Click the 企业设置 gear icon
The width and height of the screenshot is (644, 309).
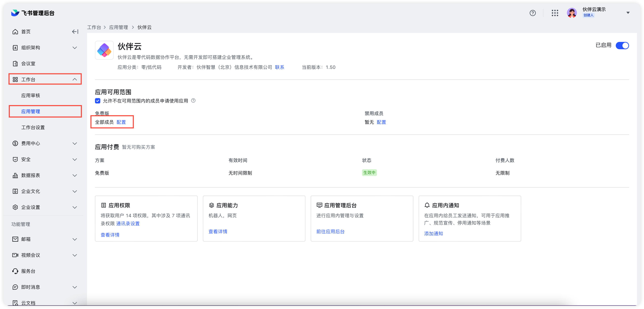click(15, 207)
